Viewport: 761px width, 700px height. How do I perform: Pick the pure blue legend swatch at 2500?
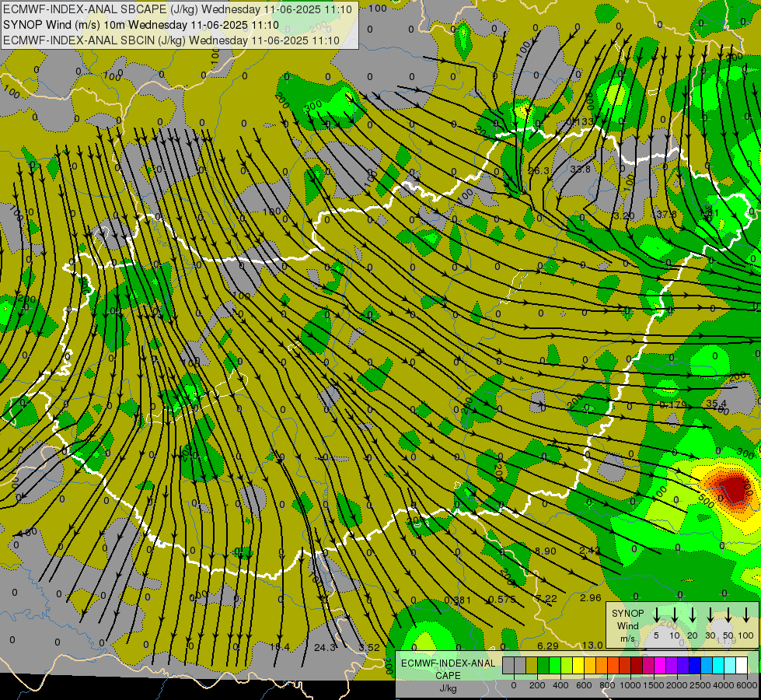pyautogui.click(x=694, y=666)
